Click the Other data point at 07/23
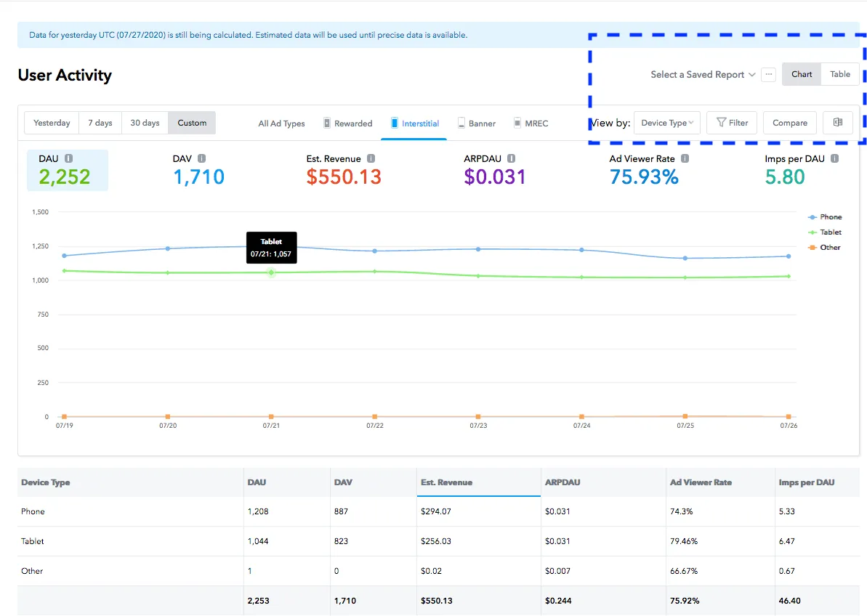Screen dimensions: 867x616 click(478, 416)
